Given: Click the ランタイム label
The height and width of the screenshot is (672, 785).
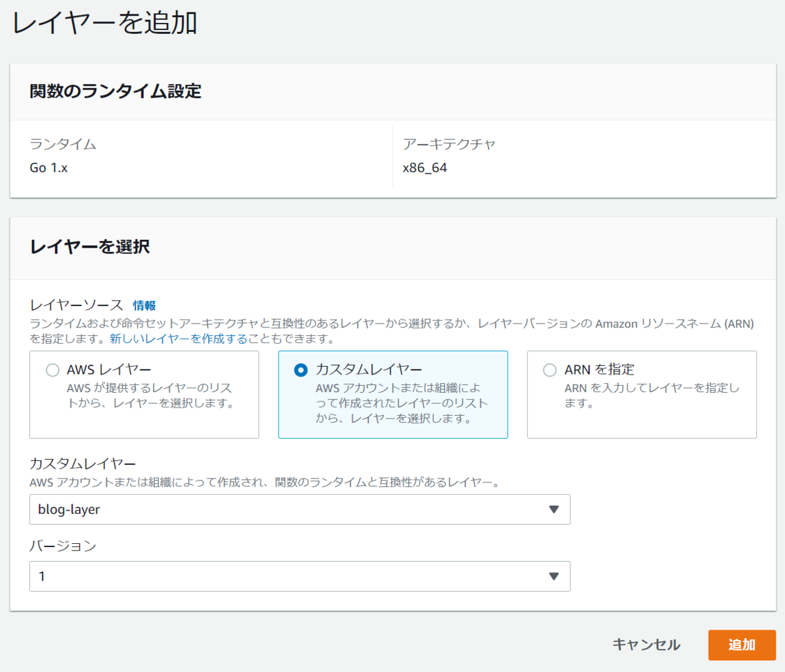Looking at the screenshot, I should coord(63,144).
